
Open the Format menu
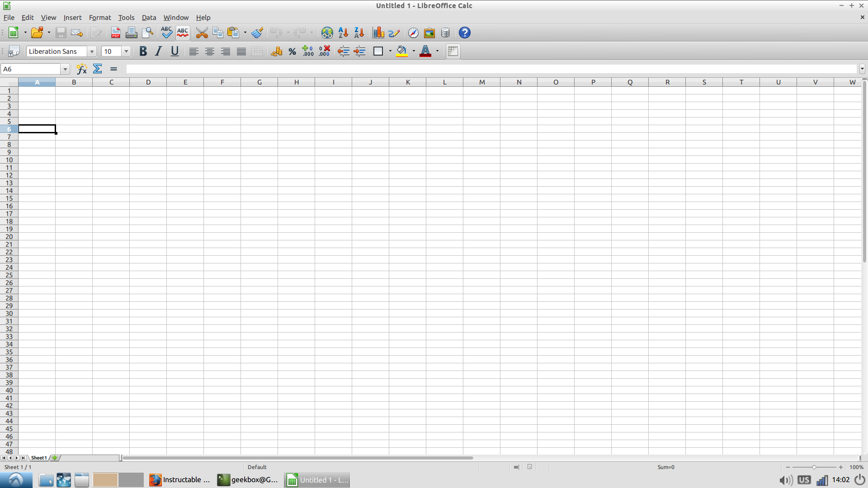click(99, 18)
